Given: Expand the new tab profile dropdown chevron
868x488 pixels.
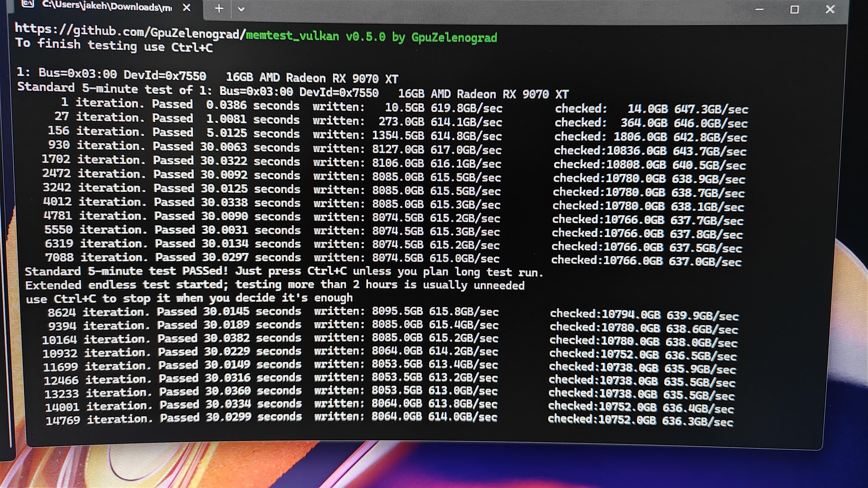Looking at the screenshot, I should 241,9.
